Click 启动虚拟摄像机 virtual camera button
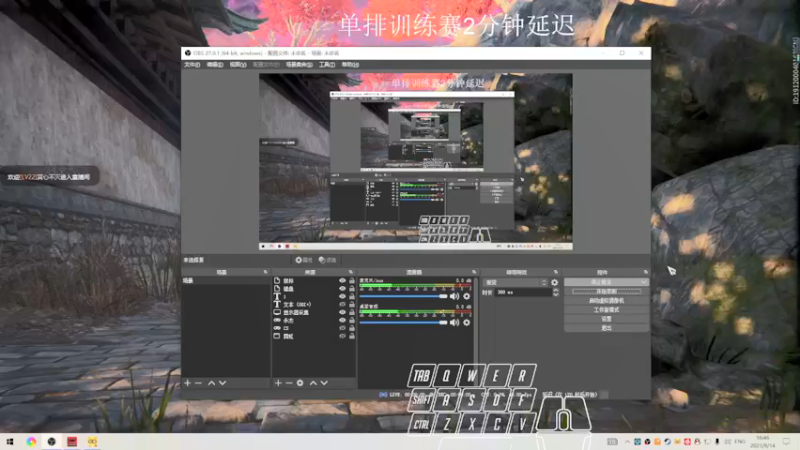Viewport: 800px width, 450px height. pos(607,301)
